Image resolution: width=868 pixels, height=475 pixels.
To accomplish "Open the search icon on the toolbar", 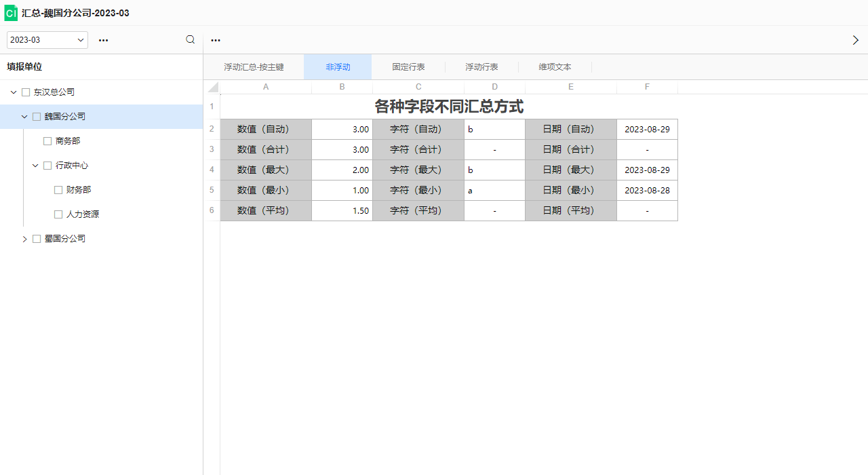I will click(190, 40).
